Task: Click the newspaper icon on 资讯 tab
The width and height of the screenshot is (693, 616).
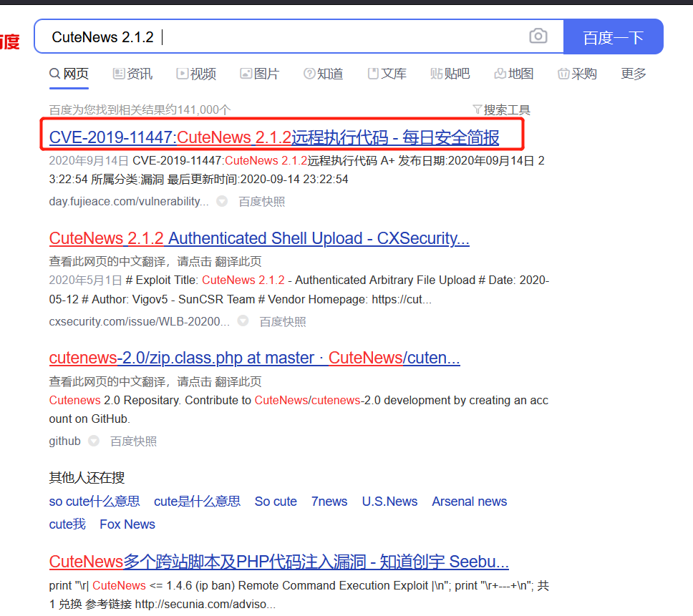Action: (x=118, y=73)
